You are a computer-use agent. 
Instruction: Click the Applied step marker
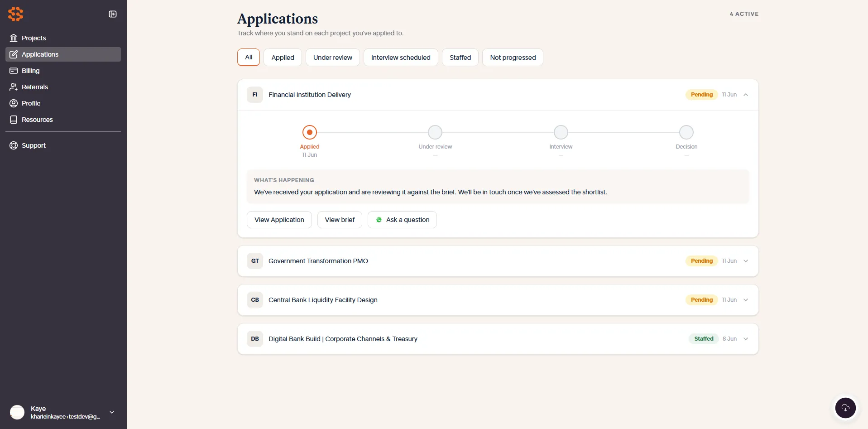pyautogui.click(x=310, y=132)
